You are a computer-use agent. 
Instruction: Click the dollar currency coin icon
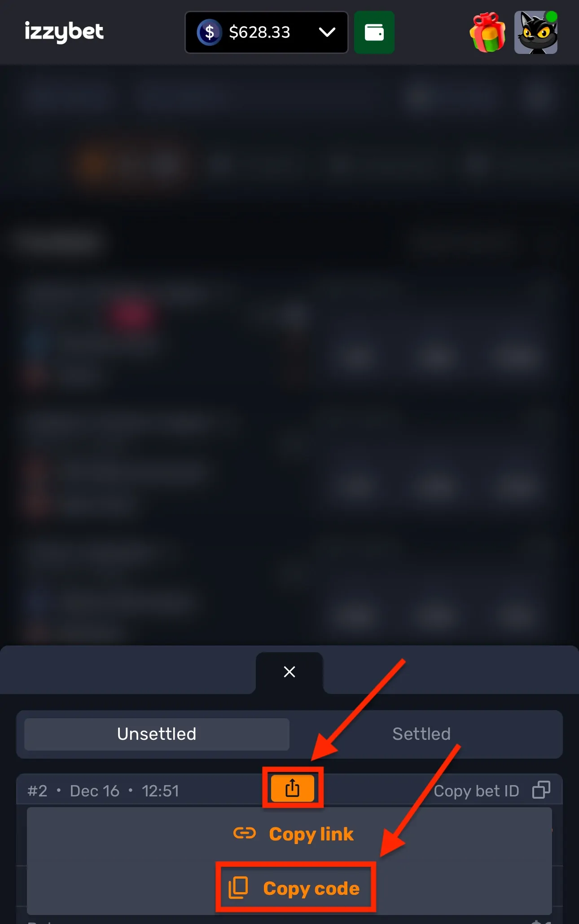point(209,32)
